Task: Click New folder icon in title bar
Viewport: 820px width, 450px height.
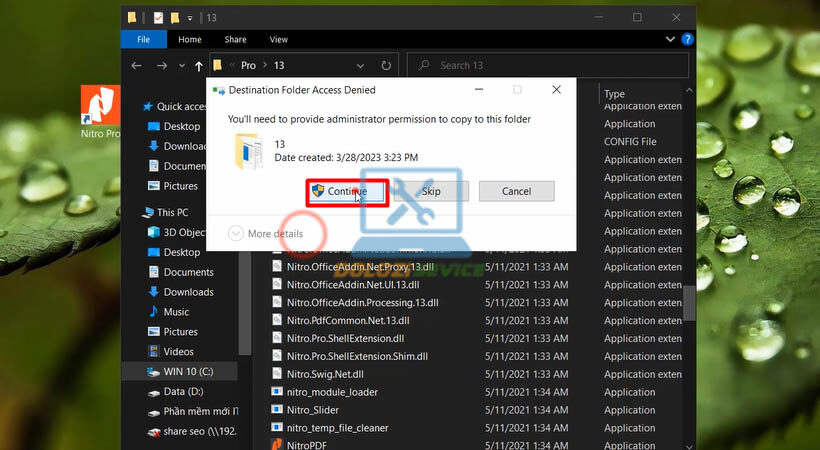Action: point(175,18)
